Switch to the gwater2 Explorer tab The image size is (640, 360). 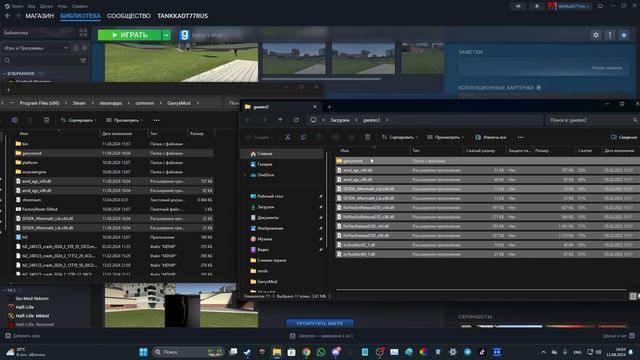click(280, 107)
